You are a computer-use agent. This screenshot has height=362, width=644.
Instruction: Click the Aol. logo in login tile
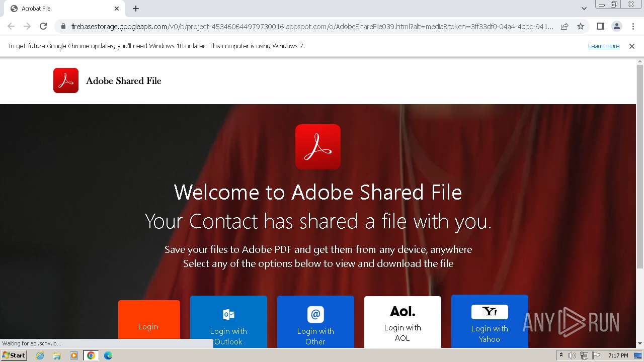403,312
